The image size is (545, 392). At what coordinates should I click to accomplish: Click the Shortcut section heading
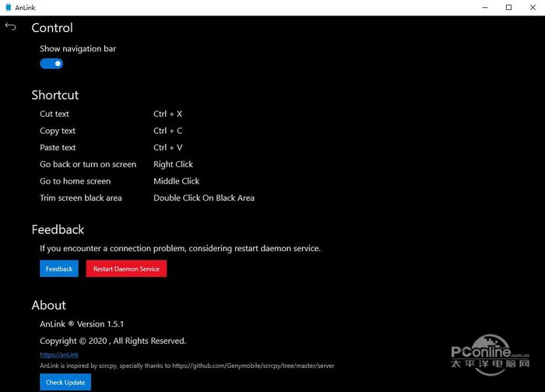tap(55, 95)
